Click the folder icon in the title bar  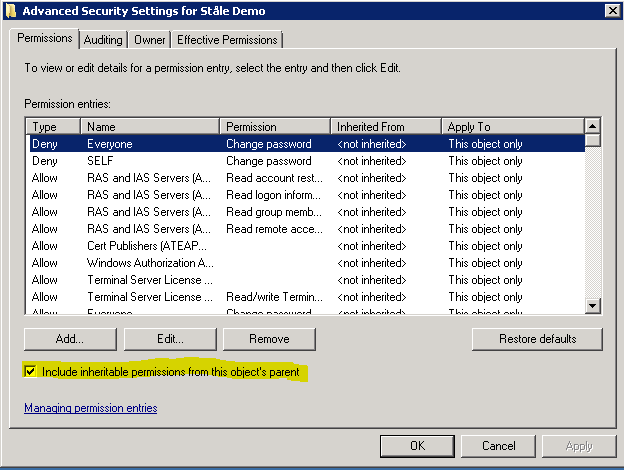click(x=10, y=11)
